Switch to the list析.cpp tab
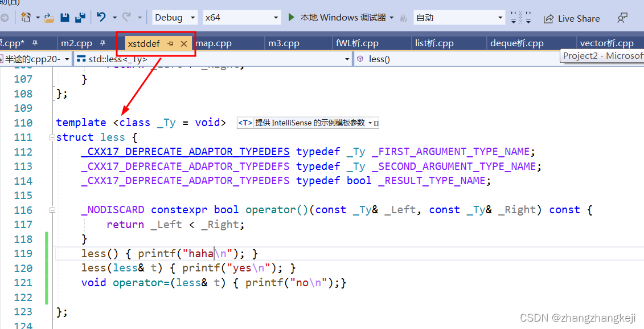The image size is (644, 329). pos(434,43)
